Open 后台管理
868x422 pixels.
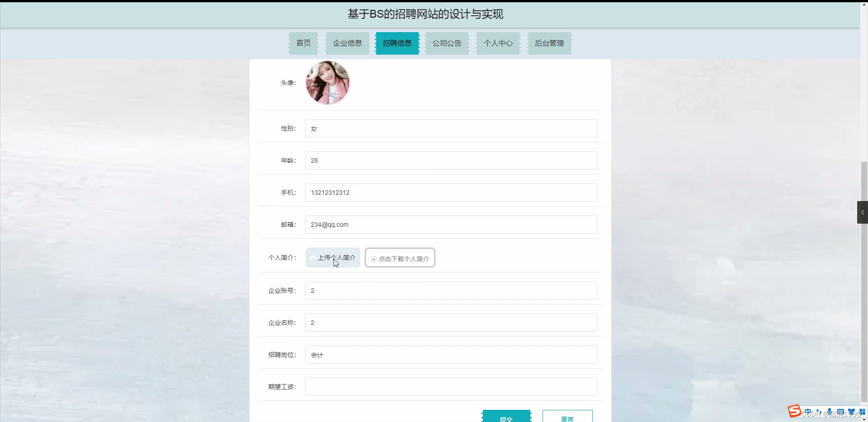(x=549, y=43)
